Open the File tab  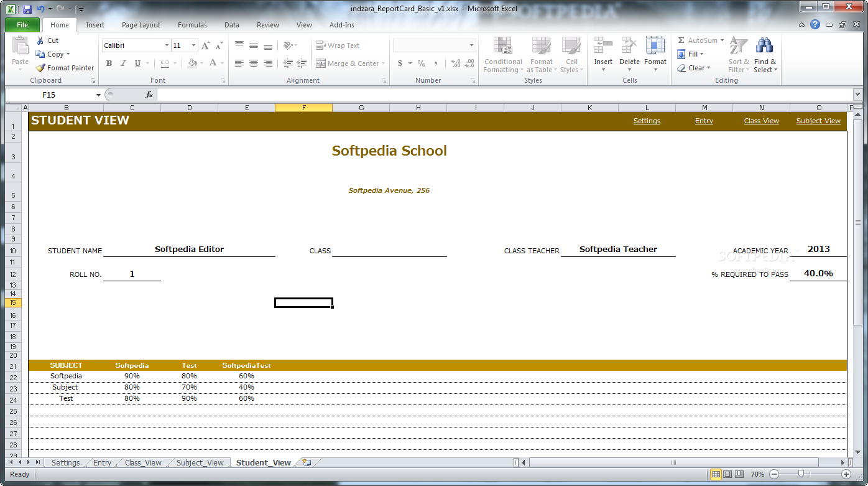coord(22,25)
